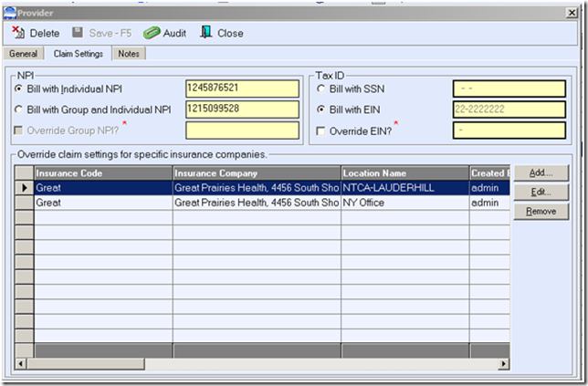The height and width of the screenshot is (386, 588).
Task: Click the Remove button
Action: tap(541, 212)
